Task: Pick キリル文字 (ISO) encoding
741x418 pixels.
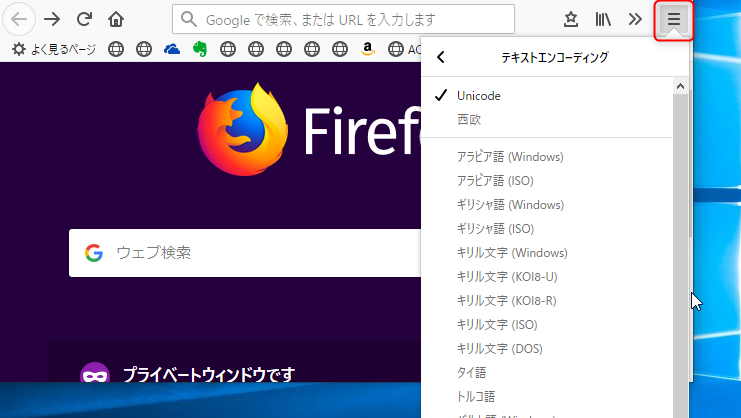Action: pos(546,325)
